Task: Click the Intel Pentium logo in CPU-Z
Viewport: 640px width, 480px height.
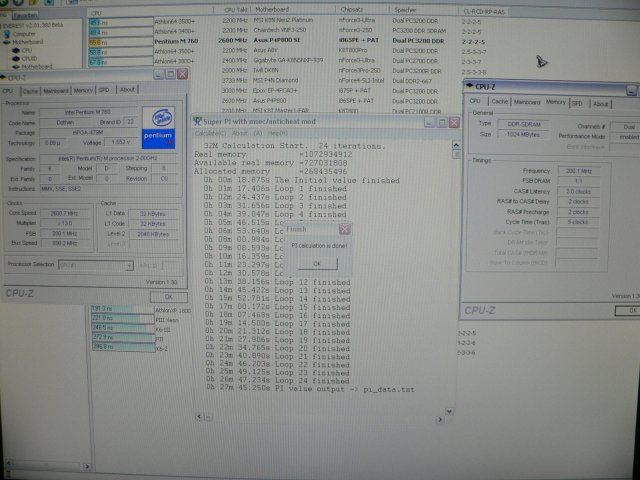Action: pos(158,127)
